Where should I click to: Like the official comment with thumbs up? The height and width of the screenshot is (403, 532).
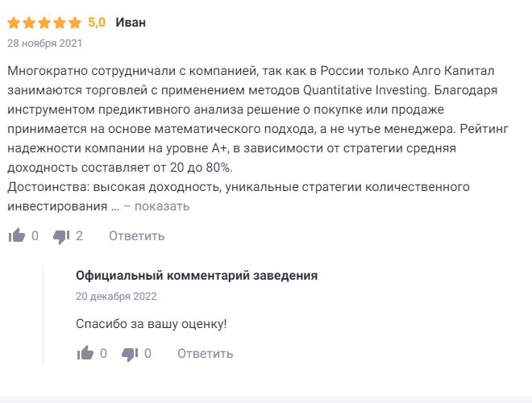(x=85, y=353)
